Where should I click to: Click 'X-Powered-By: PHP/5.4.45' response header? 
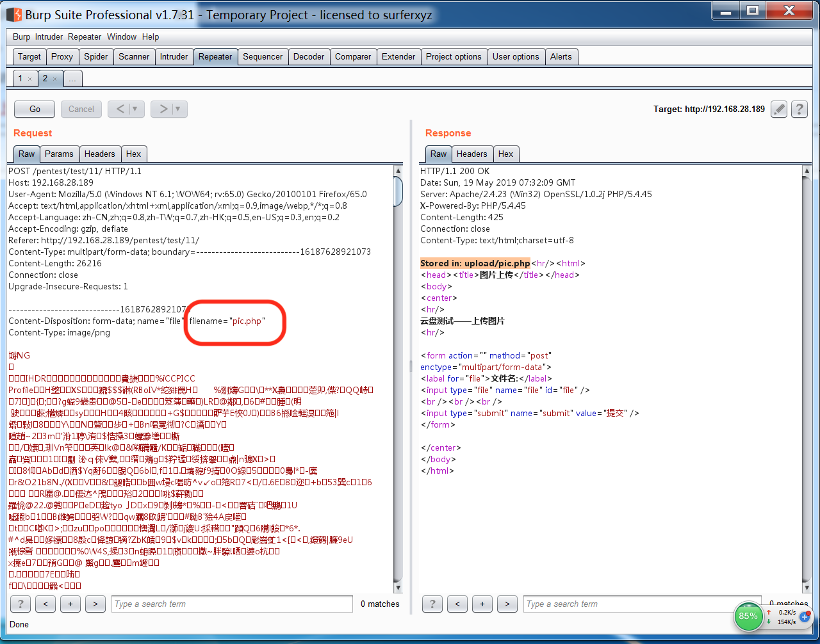(x=473, y=205)
